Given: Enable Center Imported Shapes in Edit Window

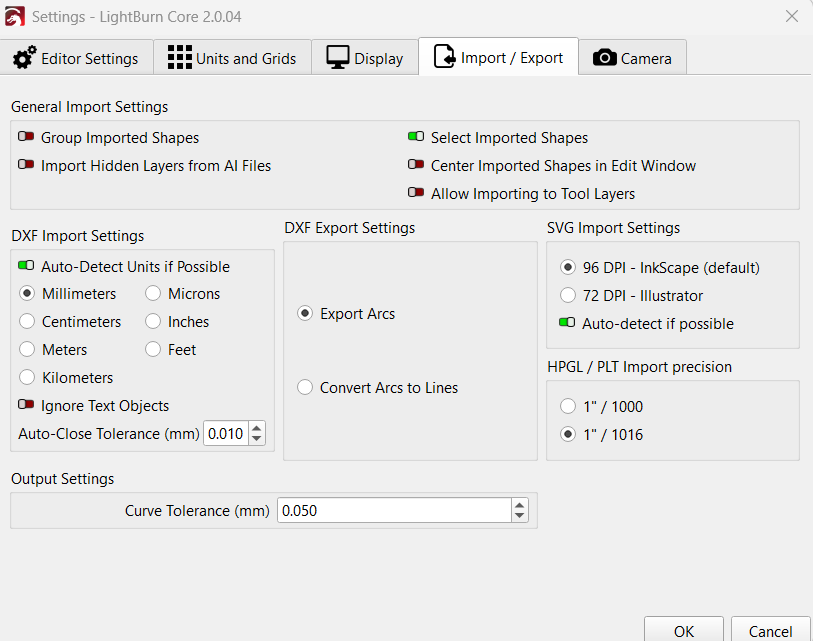Looking at the screenshot, I should point(416,166).
